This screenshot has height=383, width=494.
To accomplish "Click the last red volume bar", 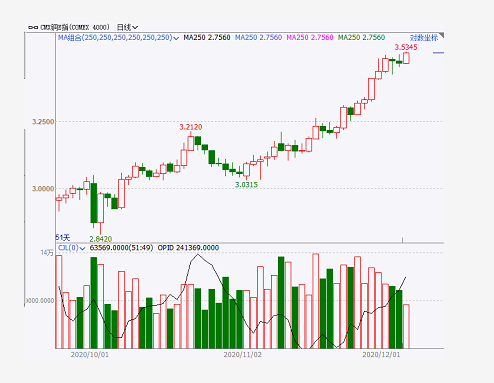I will [x=406, y=326].
